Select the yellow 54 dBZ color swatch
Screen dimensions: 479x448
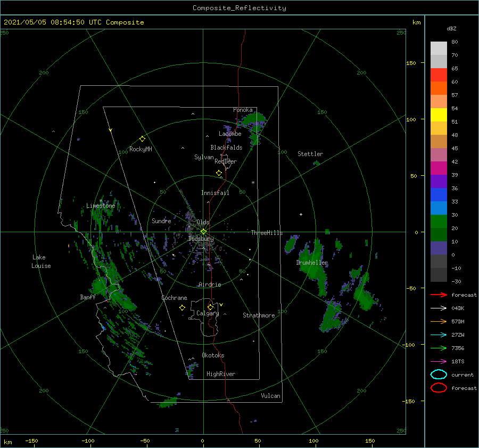tap(439, 115)
